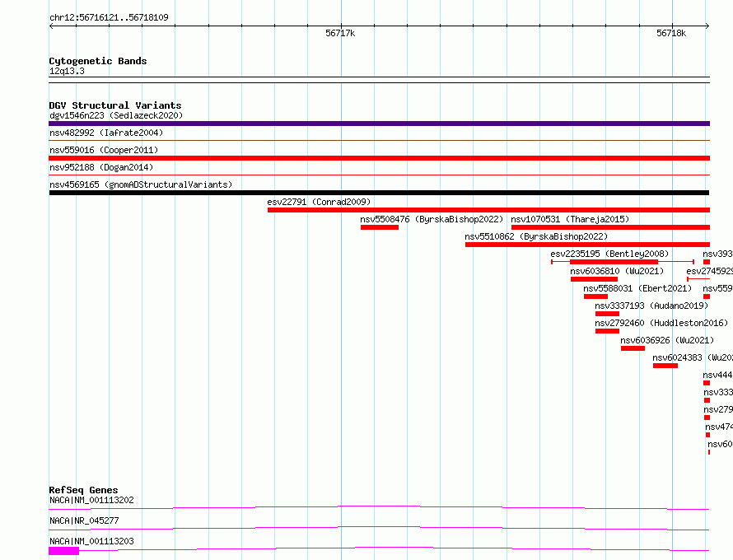Click the red nsv6036926 bar
Viewport: 733px width, 560px height.
(633, 348)
